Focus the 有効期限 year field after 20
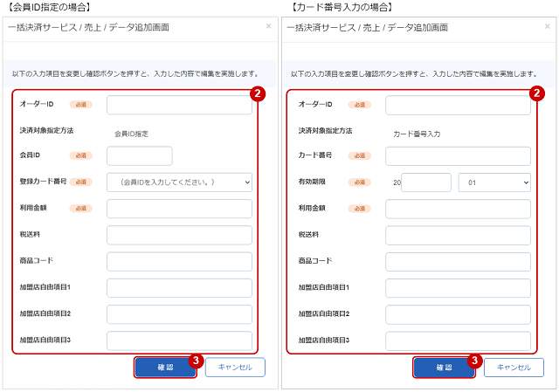This screenshot has height=392, width=559. tap(426, 182)
